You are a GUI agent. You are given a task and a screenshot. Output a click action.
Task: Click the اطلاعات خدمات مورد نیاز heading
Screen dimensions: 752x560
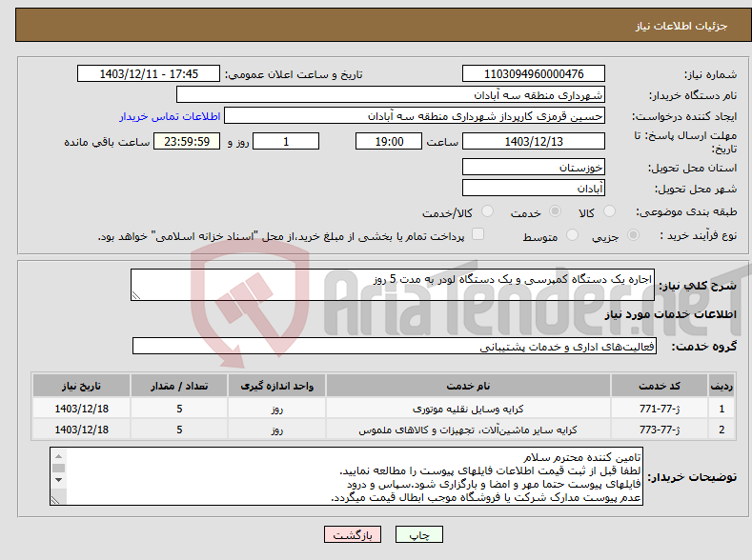[x=670, y=314]
